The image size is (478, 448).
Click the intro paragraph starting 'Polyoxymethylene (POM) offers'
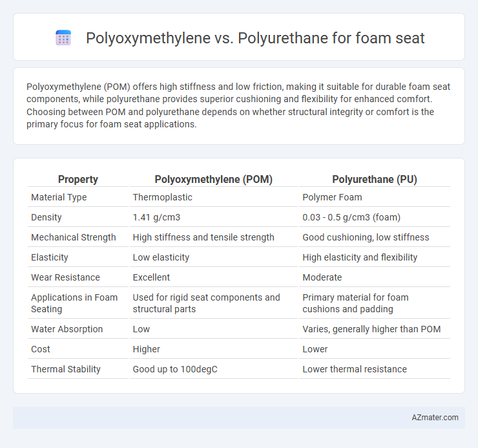tap(238, 105)
